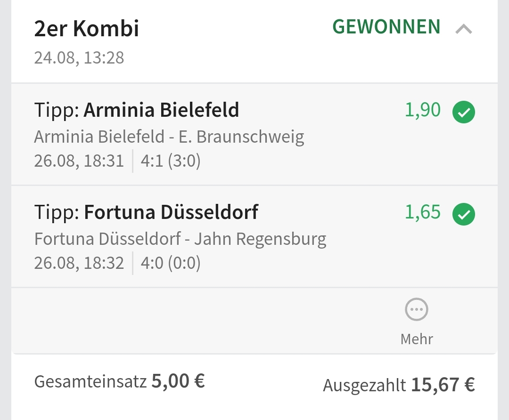Open the Tipp: Fortuna Düsseldorf selection
Image resolution: width=509 pixels, height=420 pixels.
[x=146, y=212]
